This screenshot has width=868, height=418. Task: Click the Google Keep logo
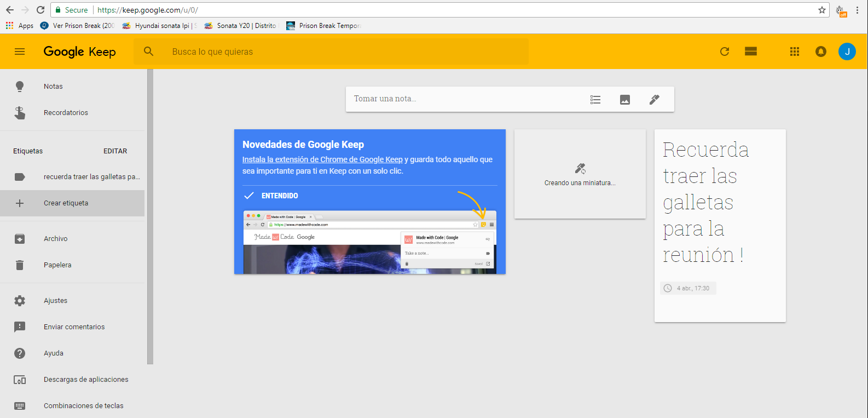point(79,51)
